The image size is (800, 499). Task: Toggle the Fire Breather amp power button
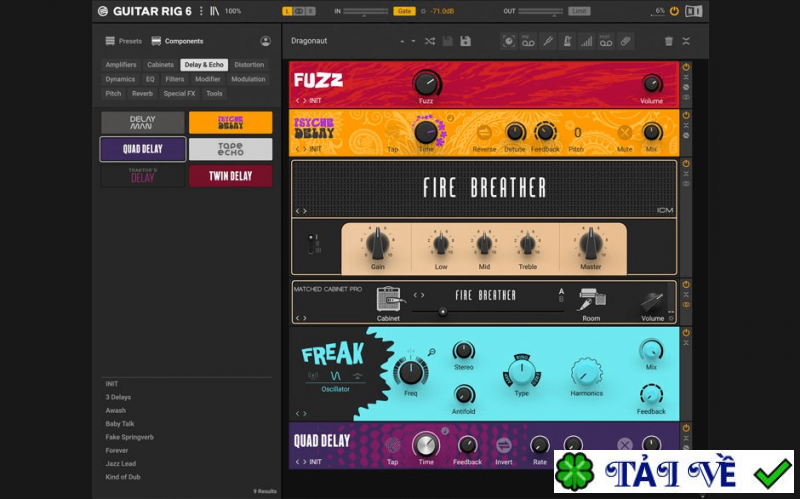pyautogui.click(x=686, y=163)
